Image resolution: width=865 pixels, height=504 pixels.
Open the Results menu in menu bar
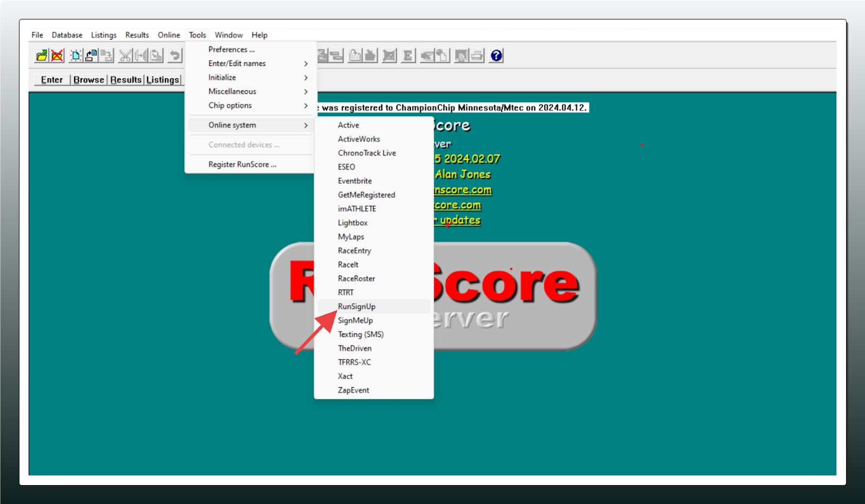[x=137, y=35]
